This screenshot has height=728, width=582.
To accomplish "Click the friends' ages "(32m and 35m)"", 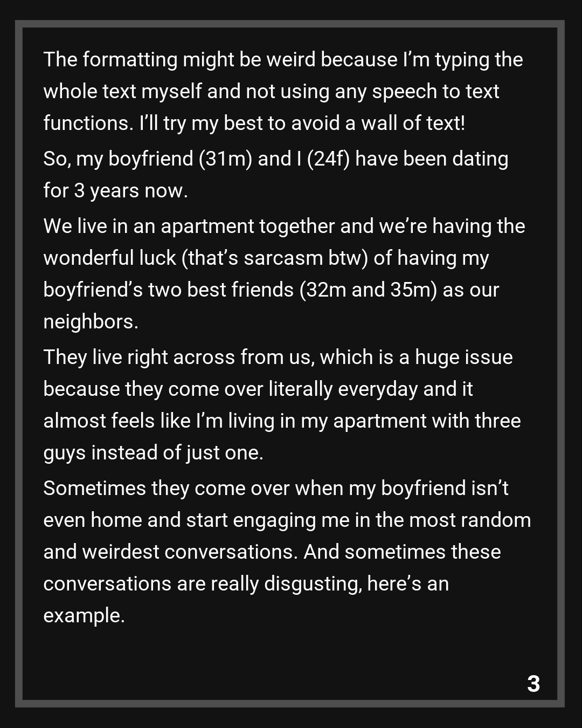I will [x=368, y=290].
